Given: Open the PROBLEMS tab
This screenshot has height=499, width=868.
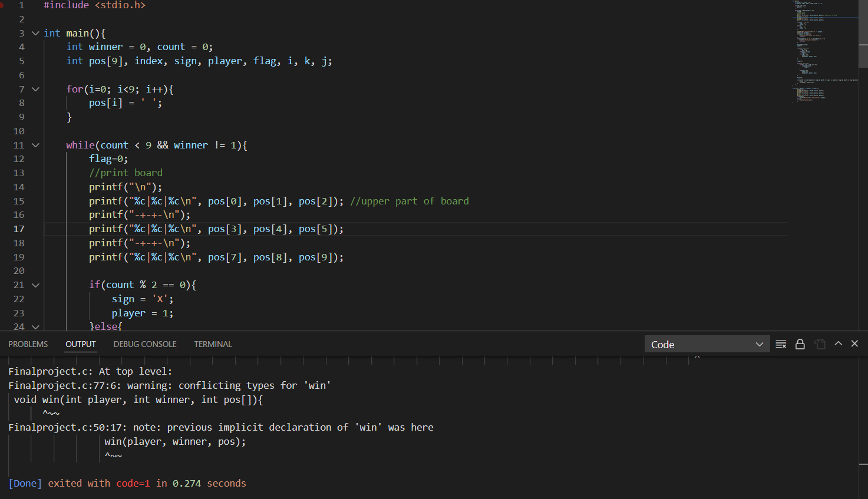Looking at the screenshot, I should [x=28, y=344].
